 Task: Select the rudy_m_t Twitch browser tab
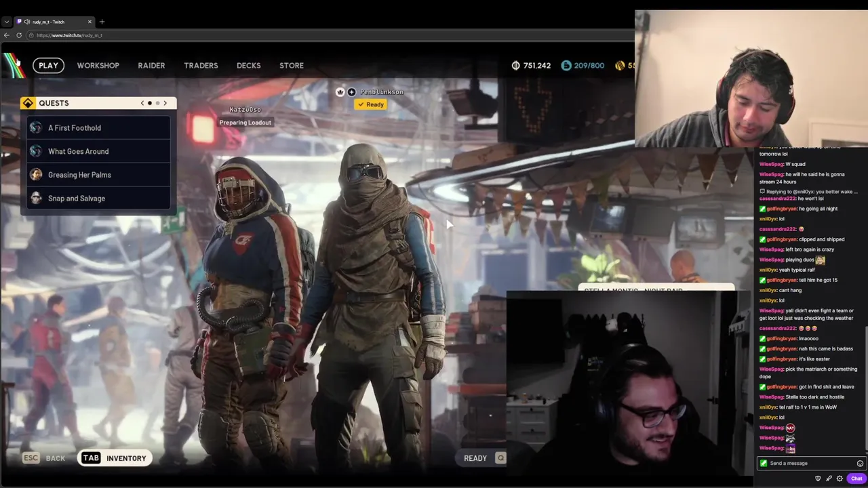pos(55,22)
